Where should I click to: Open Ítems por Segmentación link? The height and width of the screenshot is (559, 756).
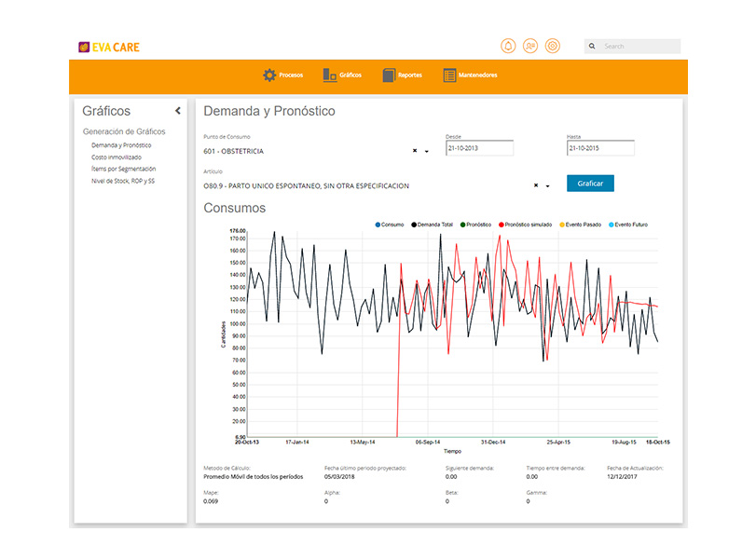click(x=123, y=169)
